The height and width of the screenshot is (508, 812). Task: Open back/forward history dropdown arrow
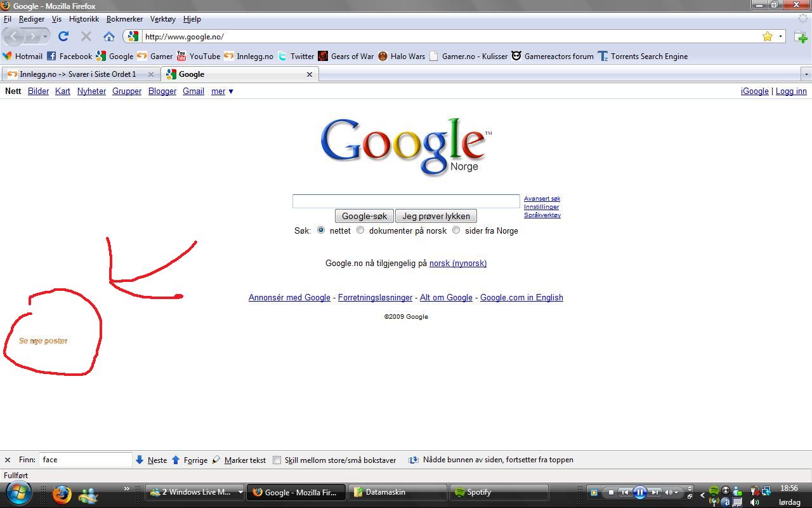[45, 36]
